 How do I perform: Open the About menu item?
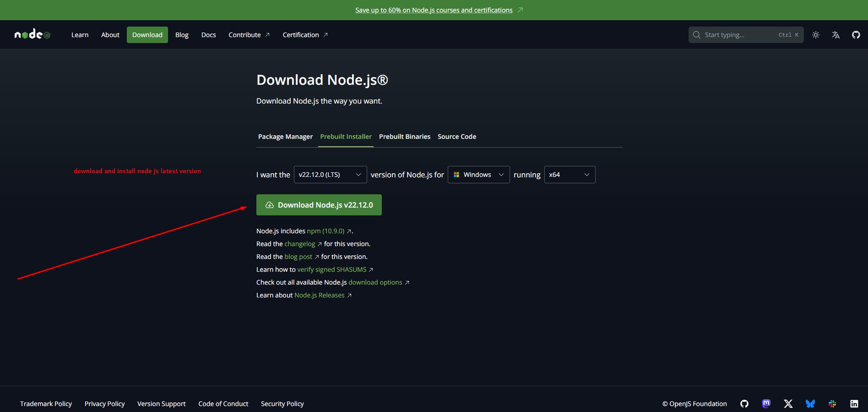point(110,35)
